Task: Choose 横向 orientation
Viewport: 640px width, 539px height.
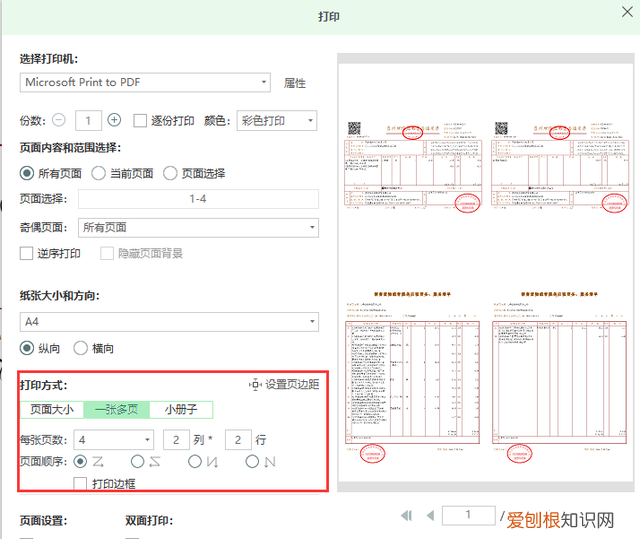Action: pyautogui.click(x=80, y=348)
